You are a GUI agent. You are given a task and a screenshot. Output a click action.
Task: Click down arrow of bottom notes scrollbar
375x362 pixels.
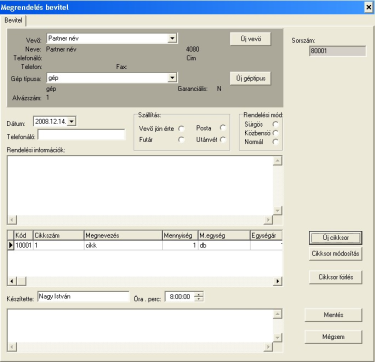click(278, 338)
